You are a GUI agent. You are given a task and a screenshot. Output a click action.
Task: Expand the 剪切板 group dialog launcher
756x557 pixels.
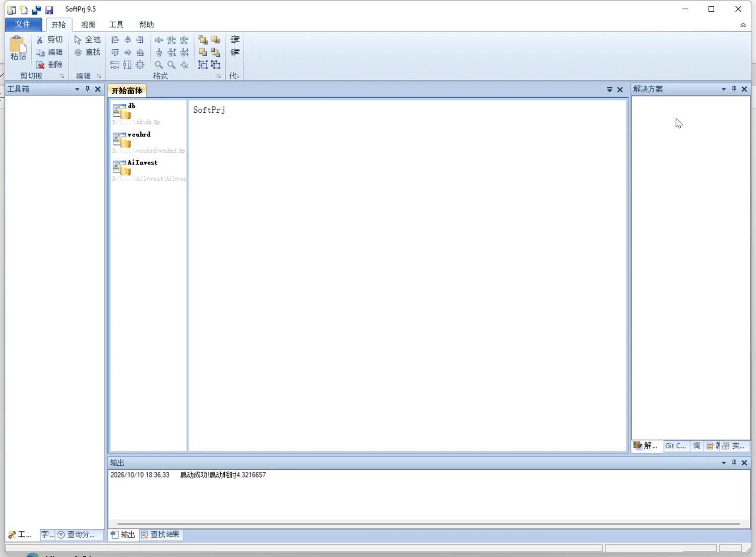point(62,77)
